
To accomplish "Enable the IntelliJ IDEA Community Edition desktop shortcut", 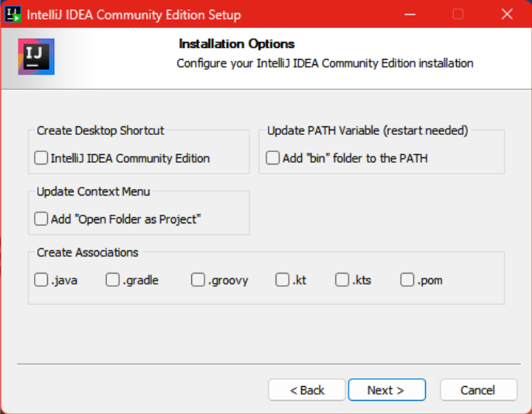I will [x=41, y=158].
